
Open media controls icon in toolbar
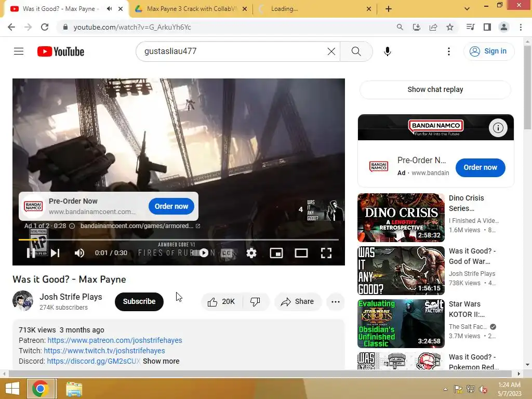(x=470, y=27)
